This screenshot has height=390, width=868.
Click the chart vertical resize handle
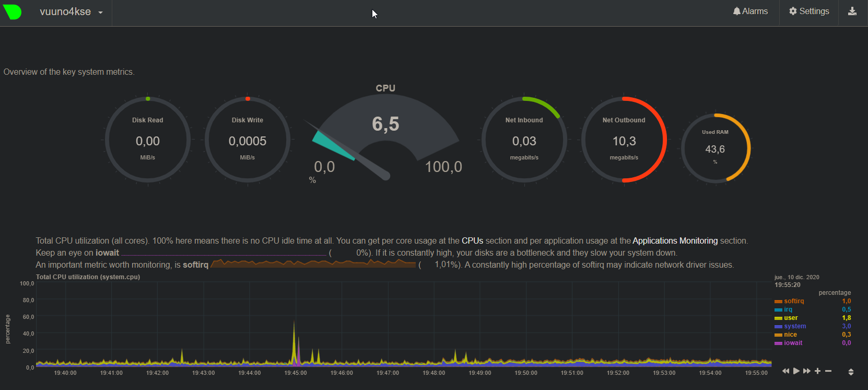pyautogui.click(x=851, y=372)
